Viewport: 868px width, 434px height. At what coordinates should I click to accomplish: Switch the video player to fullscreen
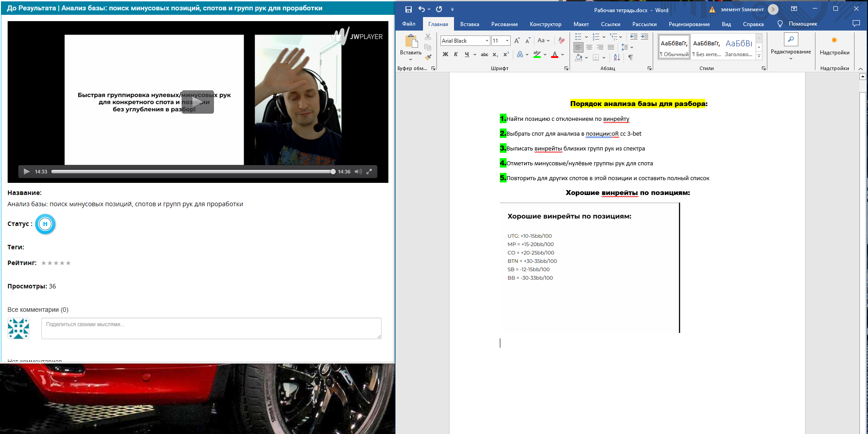(369, 172)
